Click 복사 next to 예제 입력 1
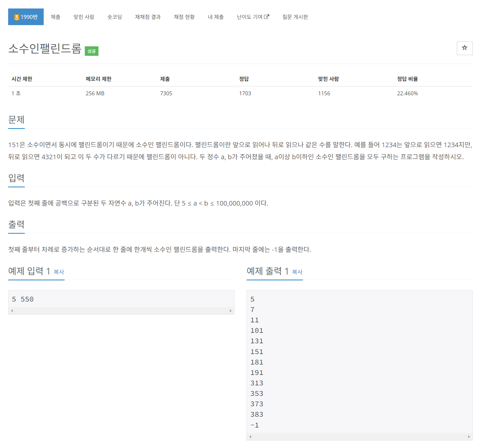 click(x=58, y=272)
